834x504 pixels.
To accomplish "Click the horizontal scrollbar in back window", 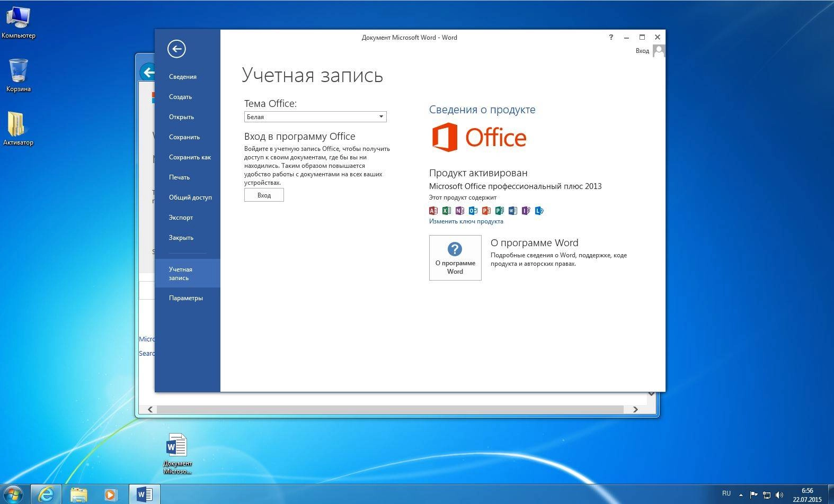I will point(390,409).
